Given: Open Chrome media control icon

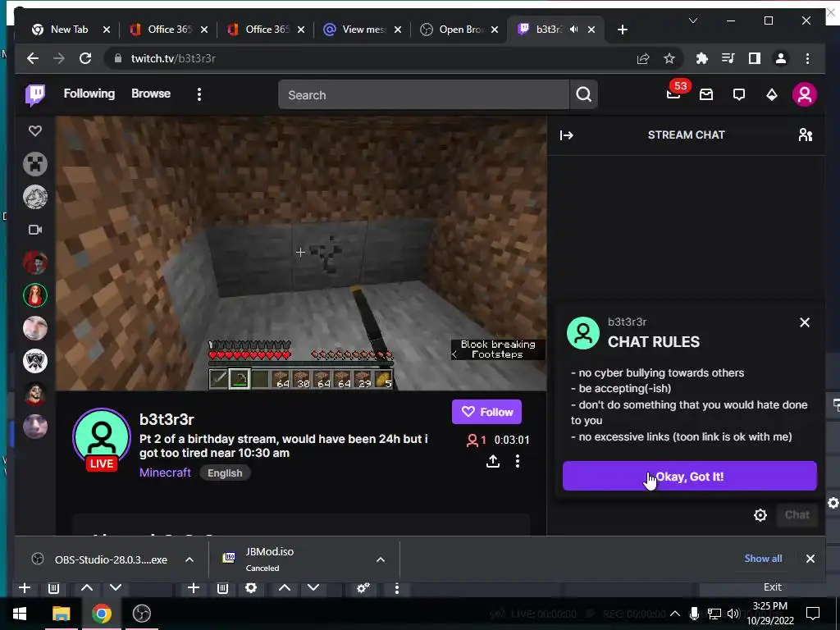Looking at the screenshot, I should (728, 58).
